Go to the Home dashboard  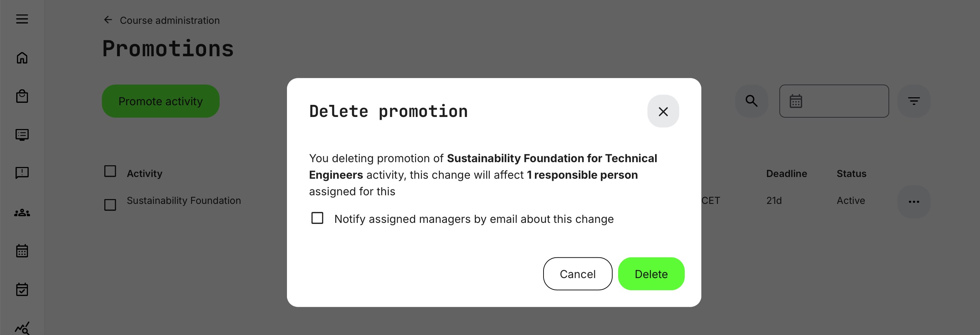[x=22, y=58]
